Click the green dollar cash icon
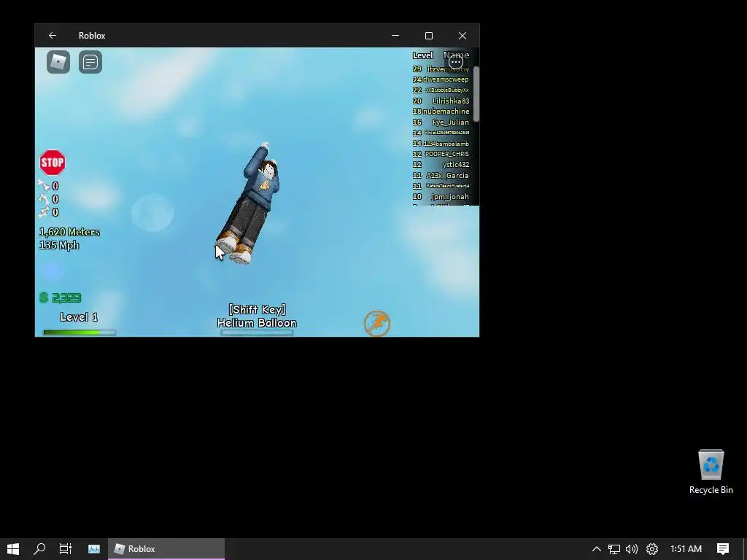Viewport: 747px width, 560px height. (44, 297)
